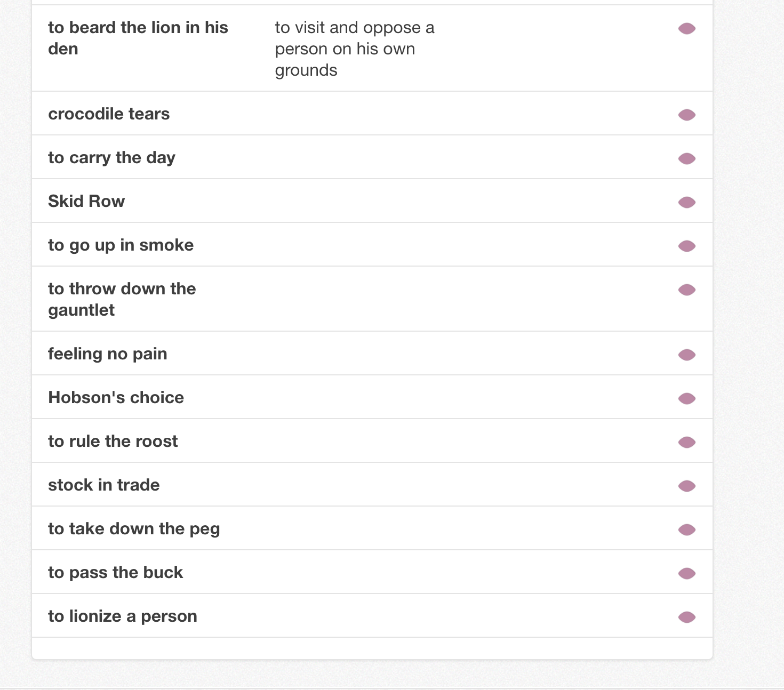Click eye icon for 'to lionize a person'

coord(686,617)
